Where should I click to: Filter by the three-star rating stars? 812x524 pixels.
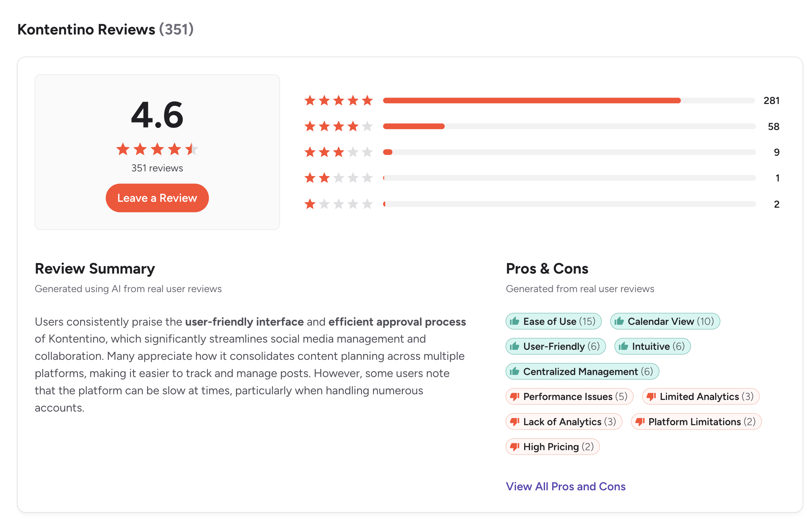[x=339, y=152]
